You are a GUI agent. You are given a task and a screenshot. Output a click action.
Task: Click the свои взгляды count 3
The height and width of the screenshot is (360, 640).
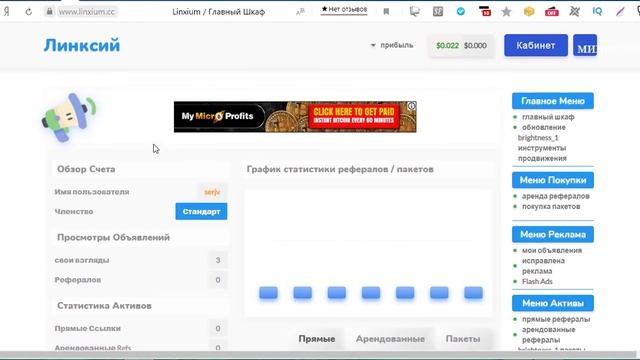[218, 260]
